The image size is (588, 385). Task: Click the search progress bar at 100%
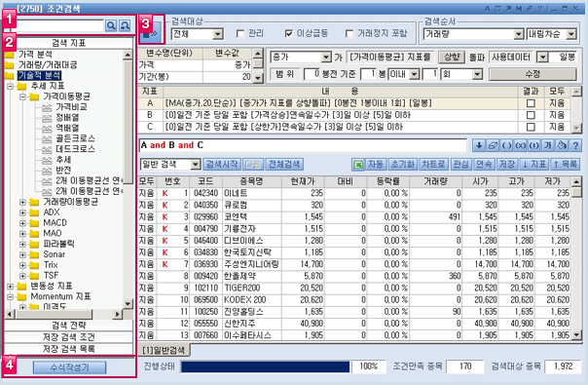[x=265, y=366]
